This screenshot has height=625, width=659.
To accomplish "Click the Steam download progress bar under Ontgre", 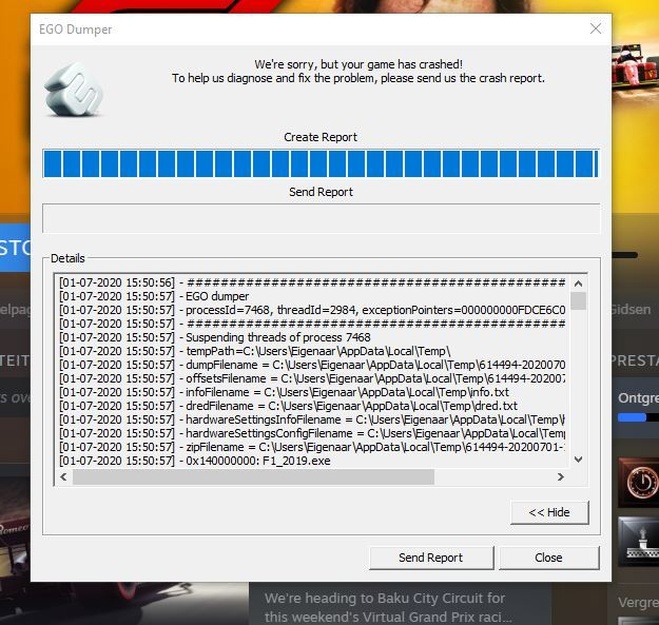I will (x=638, y=417).
